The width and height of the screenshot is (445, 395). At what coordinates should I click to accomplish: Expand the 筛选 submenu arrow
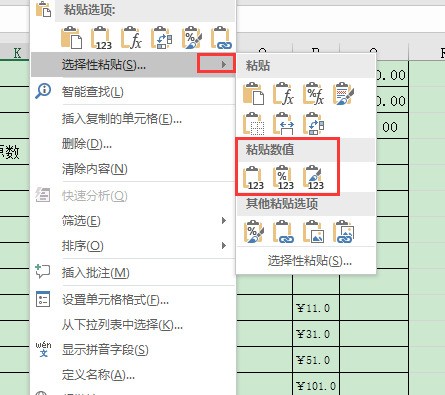[x=224, y=221]
